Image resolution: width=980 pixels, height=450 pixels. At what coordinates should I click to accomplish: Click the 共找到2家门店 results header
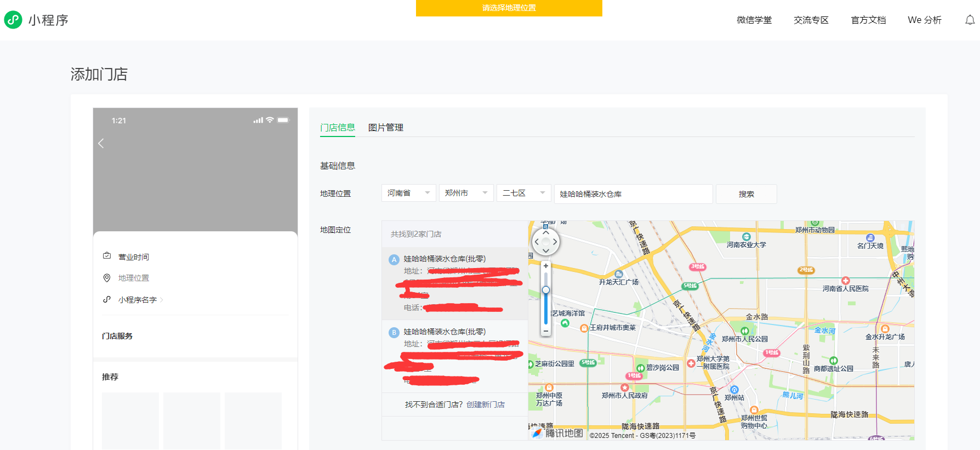(416, 234)
